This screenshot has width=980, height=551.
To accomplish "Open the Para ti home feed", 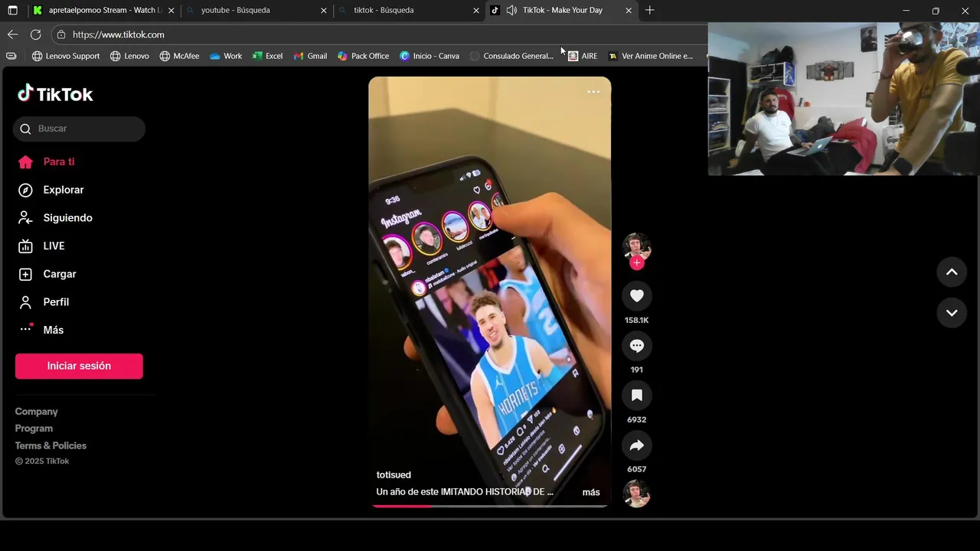I will point(46,162).
